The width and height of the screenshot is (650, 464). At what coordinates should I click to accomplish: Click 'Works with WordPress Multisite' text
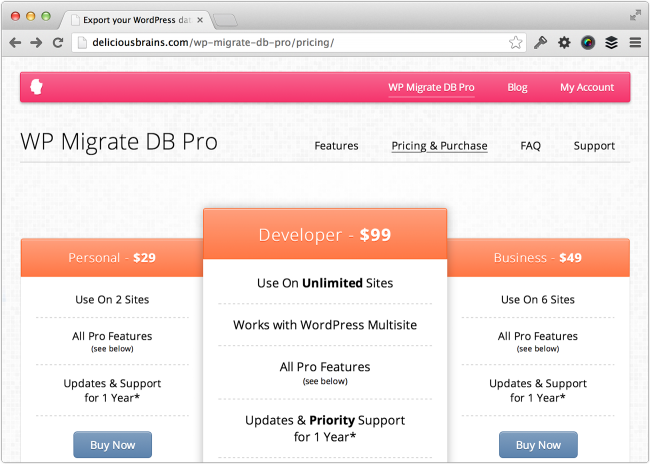pyautogui.click(x=325, y=325)
